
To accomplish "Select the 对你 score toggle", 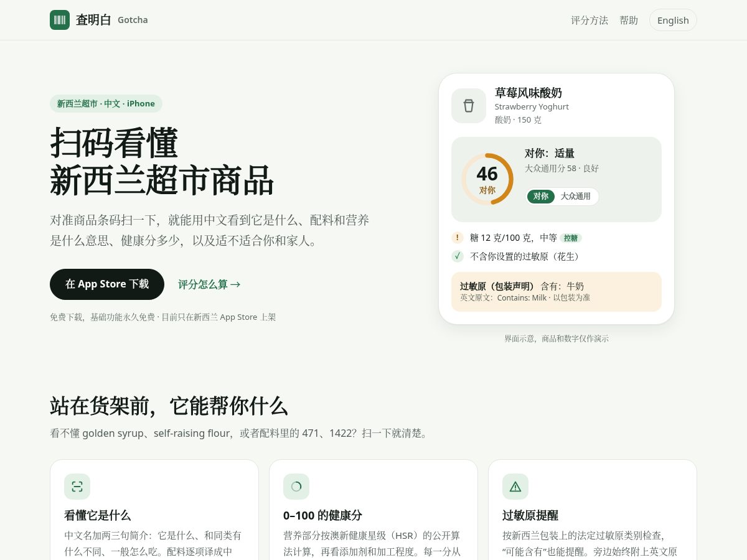I will pos(541,197).
